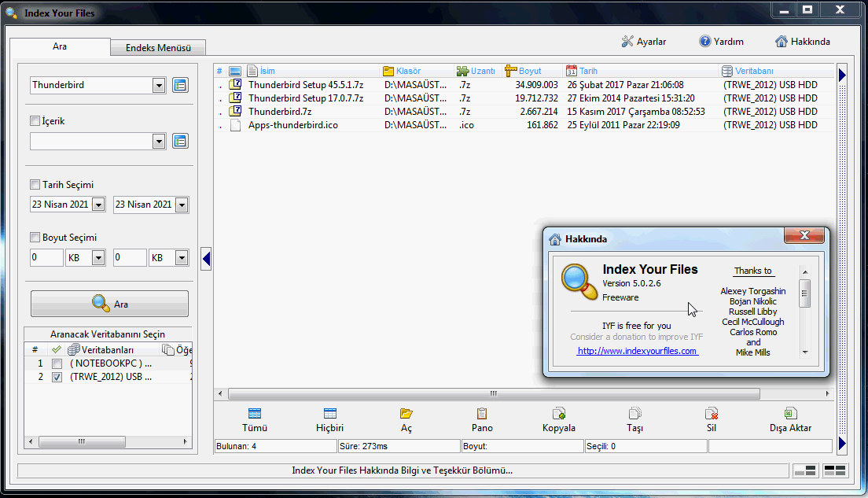Select Apps-thunderbird.ico file name
Image resolution: width=868 pixels, height=498 pixels.
point(292,125)
